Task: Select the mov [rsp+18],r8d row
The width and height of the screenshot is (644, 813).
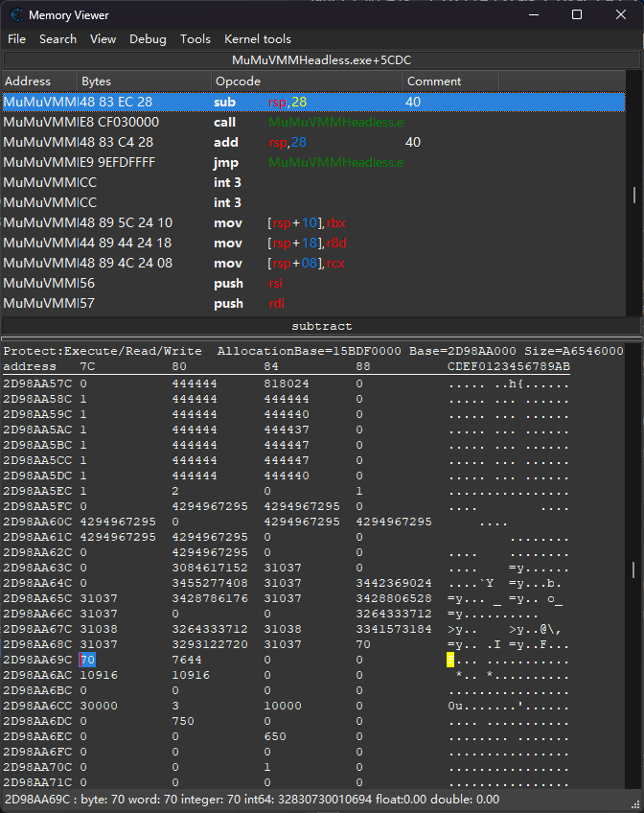Action: (x=313, y=244)
